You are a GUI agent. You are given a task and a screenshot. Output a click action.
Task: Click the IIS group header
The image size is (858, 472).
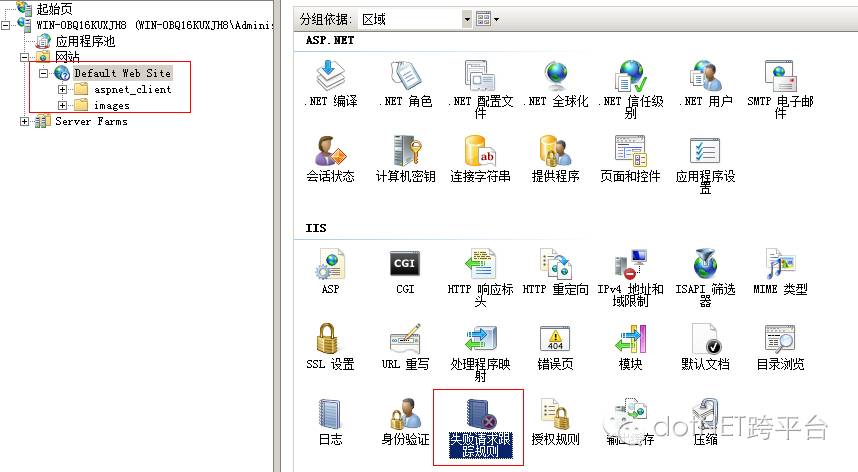[x=316, y=228]
